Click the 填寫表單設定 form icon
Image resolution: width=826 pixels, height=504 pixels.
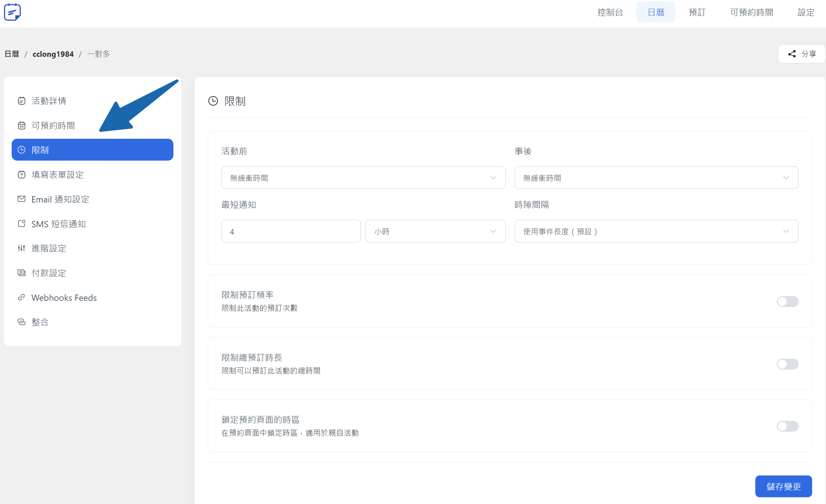coord(21,175)
